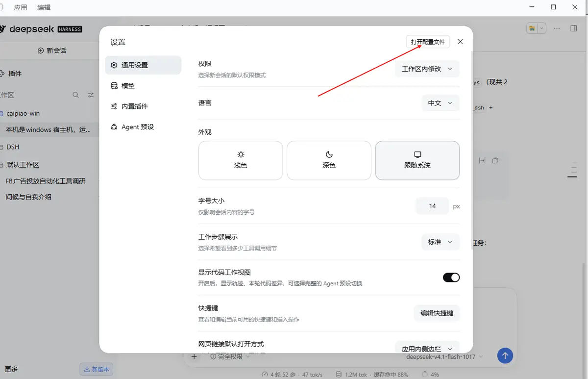Click the workspace filter sliders icon
This screenshot has width=588, height=379.
(91, 95)
